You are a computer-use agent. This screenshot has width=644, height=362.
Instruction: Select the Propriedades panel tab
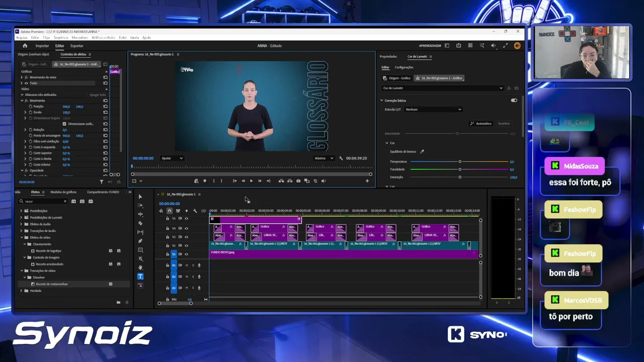tap(388, 57)
